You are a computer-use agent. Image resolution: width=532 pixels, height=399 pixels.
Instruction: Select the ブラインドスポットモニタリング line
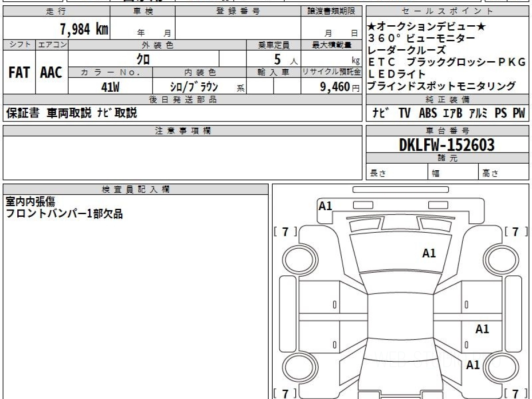pyautogui.click(x=442, y=86)
